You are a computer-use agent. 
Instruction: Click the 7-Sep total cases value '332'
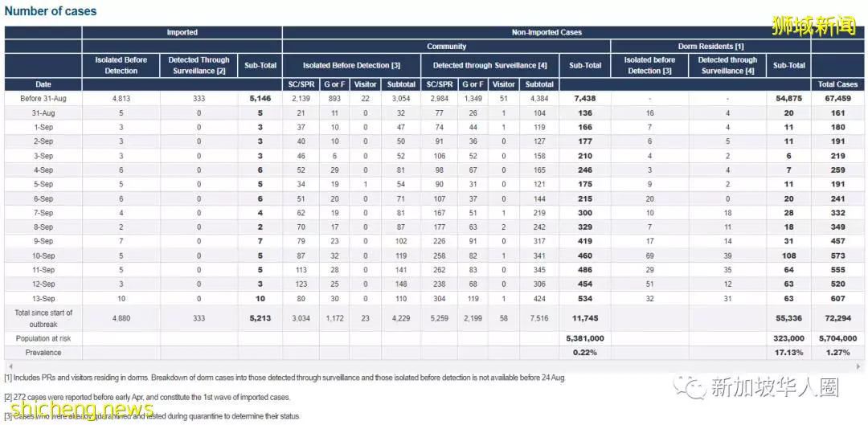tap(837, 212)
